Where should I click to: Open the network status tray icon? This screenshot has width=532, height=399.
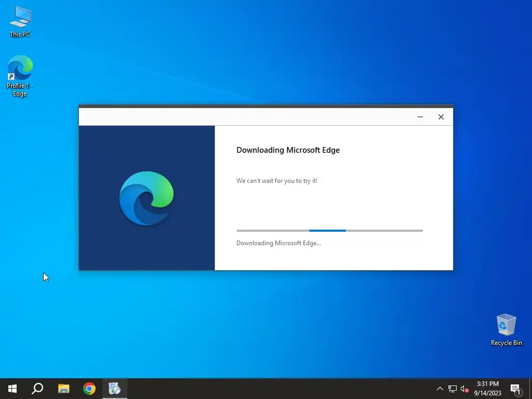(x=453, y=389)
